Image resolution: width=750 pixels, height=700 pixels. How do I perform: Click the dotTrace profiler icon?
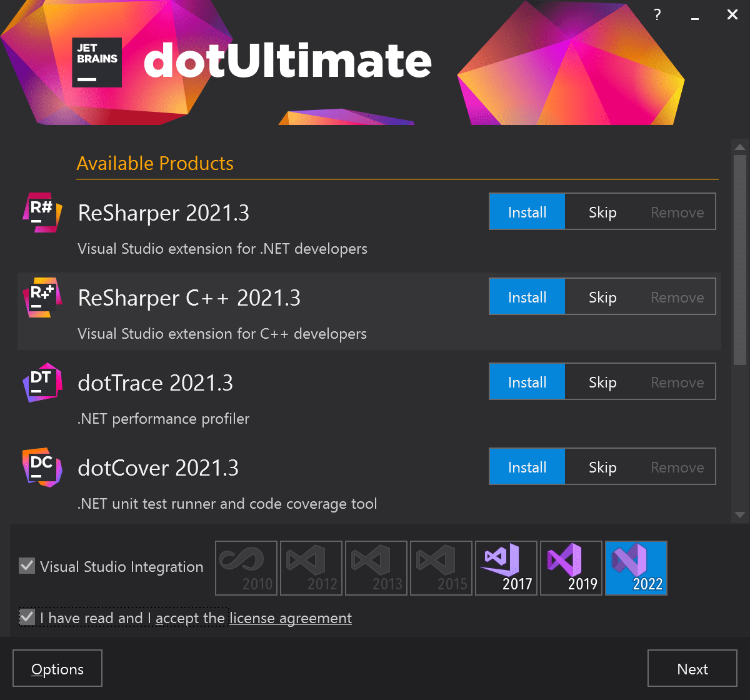[x=41, y=382]
